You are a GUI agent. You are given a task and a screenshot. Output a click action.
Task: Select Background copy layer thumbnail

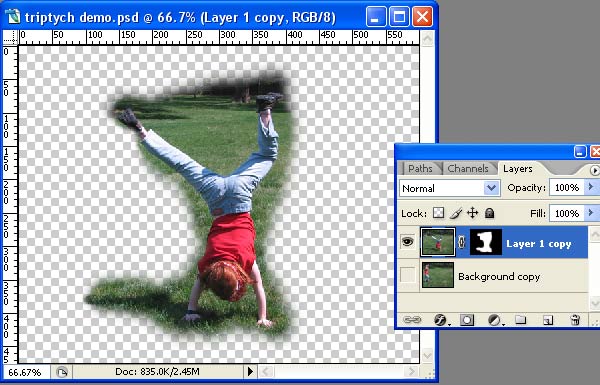(438, 275)
